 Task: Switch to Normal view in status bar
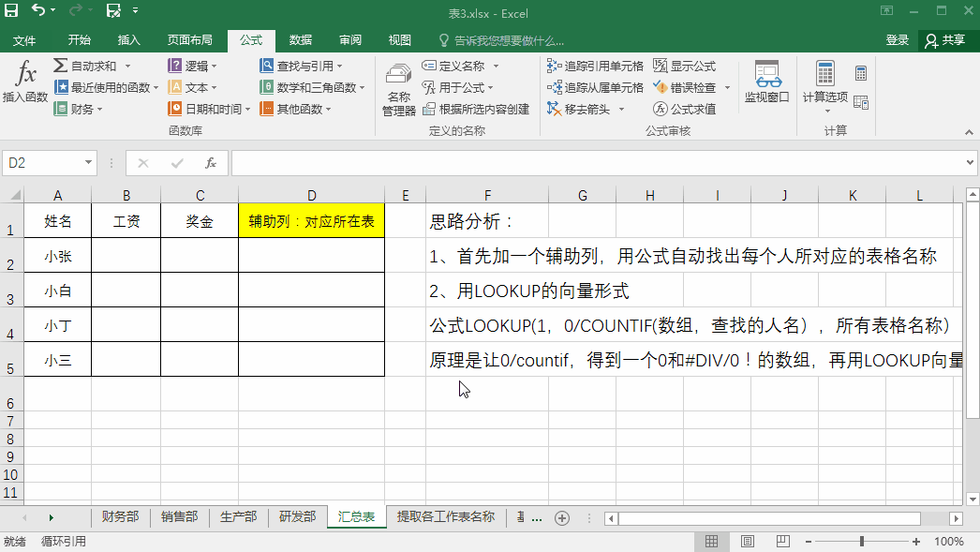[711, 542]
